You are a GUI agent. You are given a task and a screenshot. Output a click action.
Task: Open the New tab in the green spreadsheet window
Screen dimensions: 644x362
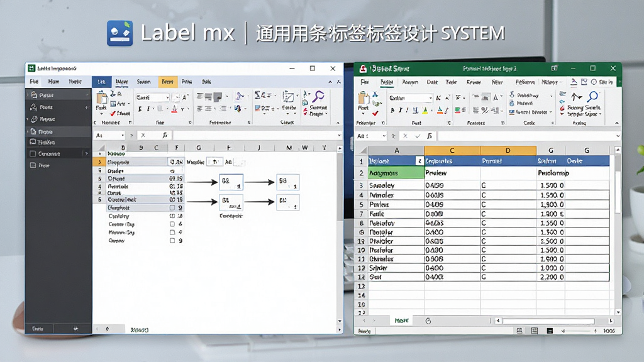497,82
